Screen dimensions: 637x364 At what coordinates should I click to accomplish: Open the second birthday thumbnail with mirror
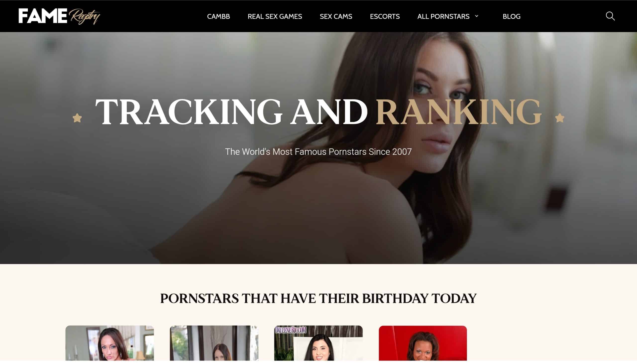click(214, 343)
